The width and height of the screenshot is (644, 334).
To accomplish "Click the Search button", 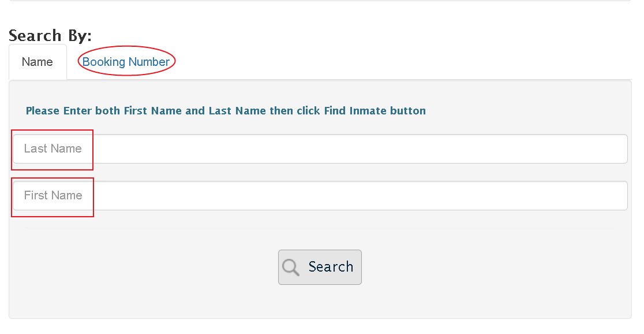I will point(320,267).
